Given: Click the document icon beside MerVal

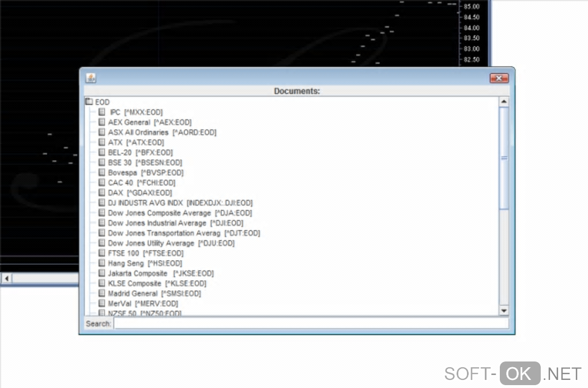Looking at the screenshot, I should pos(101,303).
